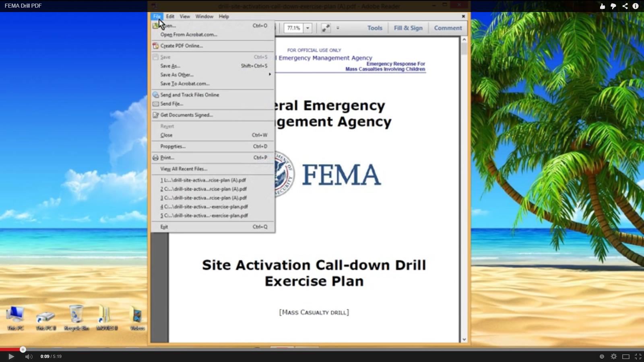Select the Recycle Bin desktop icon
This screenshot has width=644, height=362.
click(76, 318)
